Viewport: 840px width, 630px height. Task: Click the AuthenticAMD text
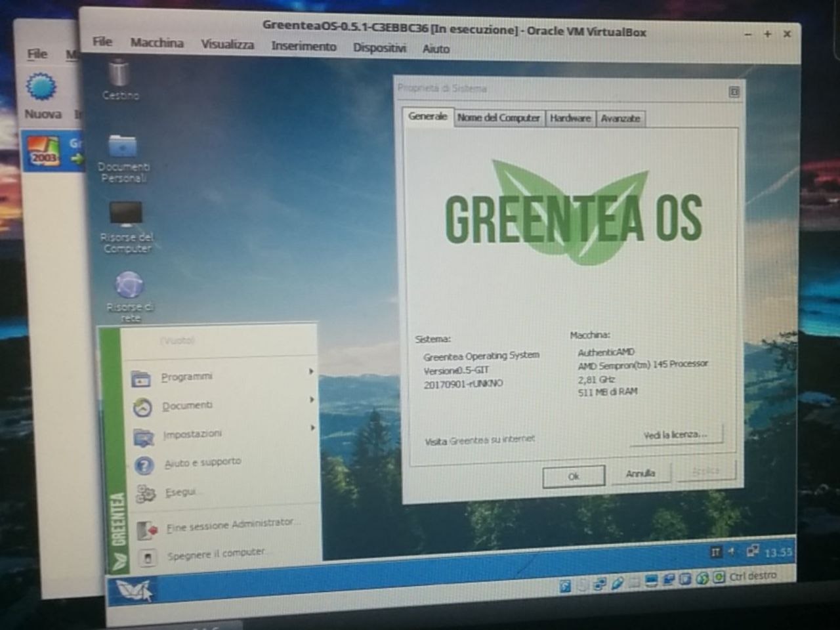(x=606, y=352)
